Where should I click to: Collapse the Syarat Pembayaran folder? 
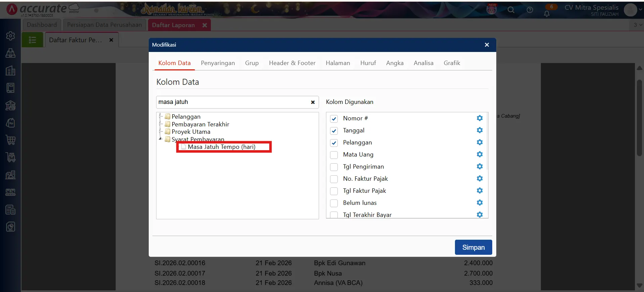pos(160,138)
